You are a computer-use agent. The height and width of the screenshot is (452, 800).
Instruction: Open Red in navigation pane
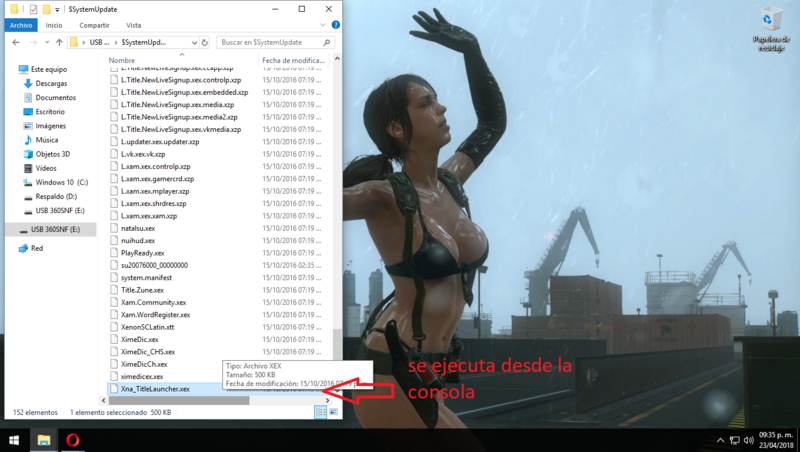pos(37,248)
